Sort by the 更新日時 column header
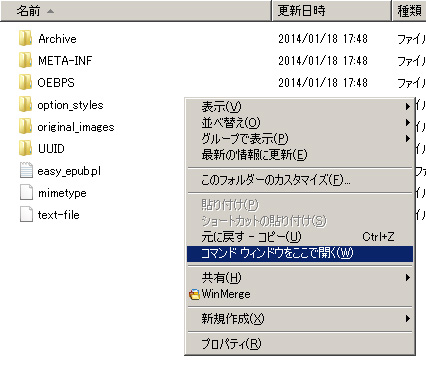The height and width of the screenshot is (373, 426). [331, 11]
